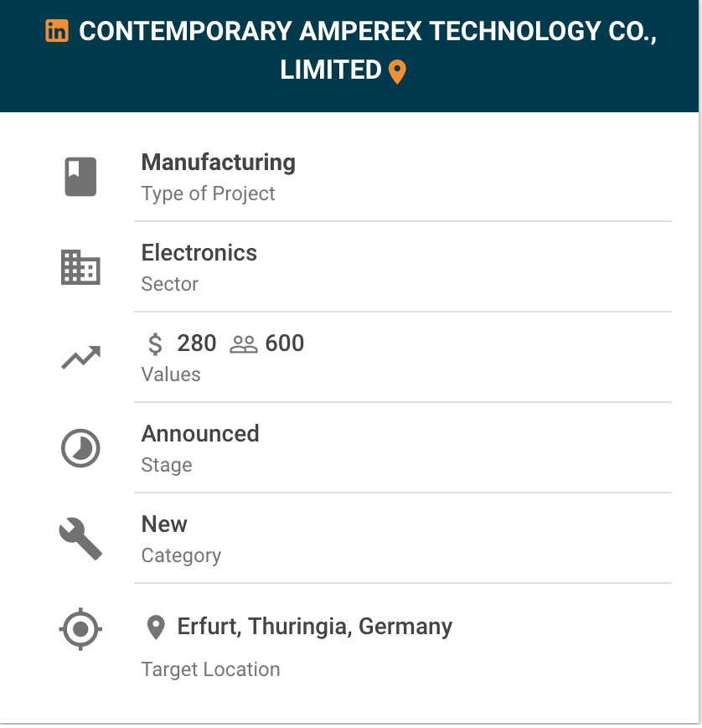Click the clock icon beside Stage
Screen dimensions: 702x728
80,448
